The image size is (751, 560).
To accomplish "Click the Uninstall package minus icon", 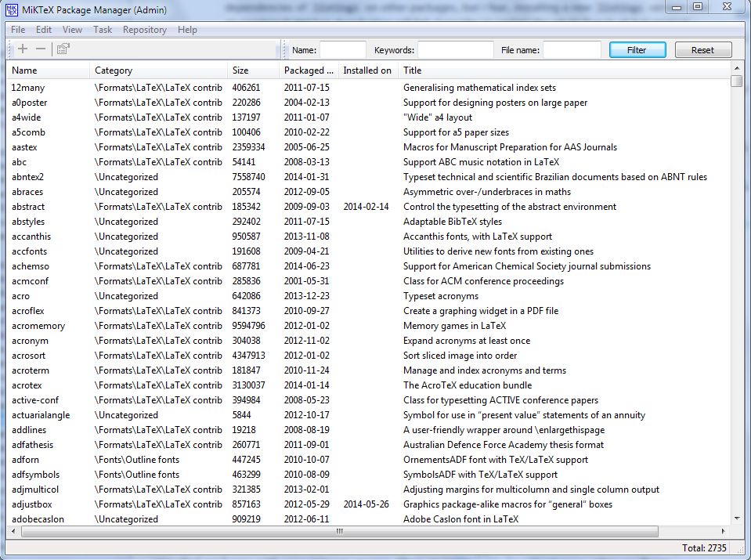I will point(41,49).
